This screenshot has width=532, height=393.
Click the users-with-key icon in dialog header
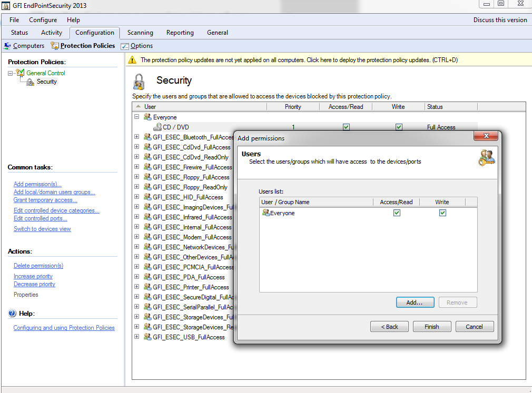(487, 157)
